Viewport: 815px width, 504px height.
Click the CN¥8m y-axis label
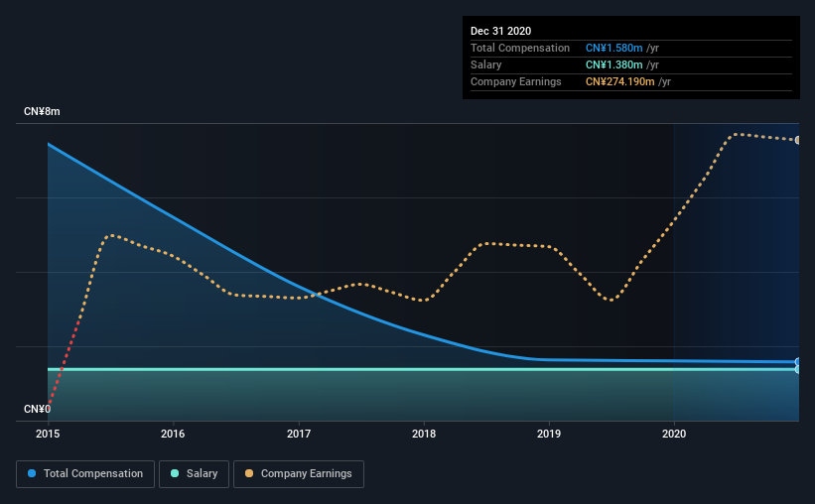point(42,112)
